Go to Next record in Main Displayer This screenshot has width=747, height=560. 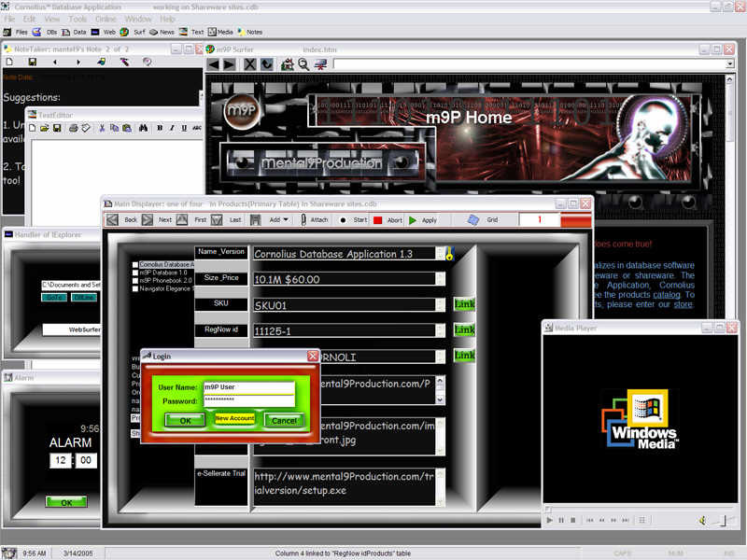tap(157, 220)
